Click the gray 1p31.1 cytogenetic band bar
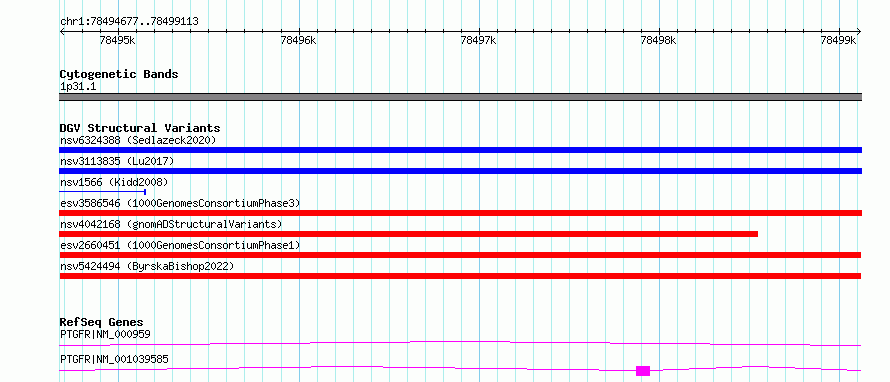The image size is (890, 382). point(460,97)
